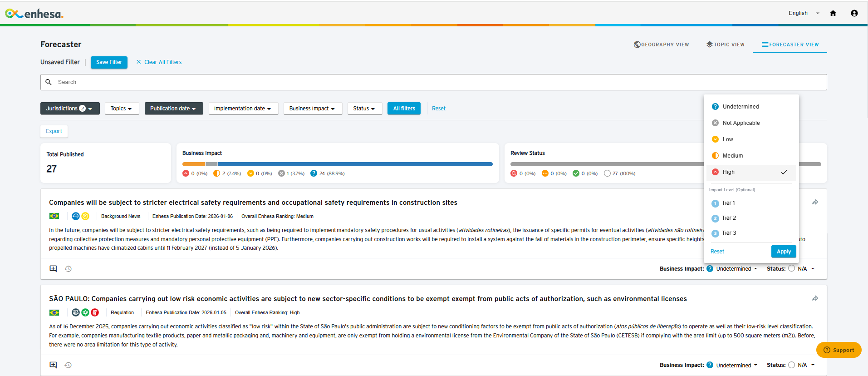Click green check icon in Review Status summary
The width and height of the screenshot is (868, 376).
(576, 173)
